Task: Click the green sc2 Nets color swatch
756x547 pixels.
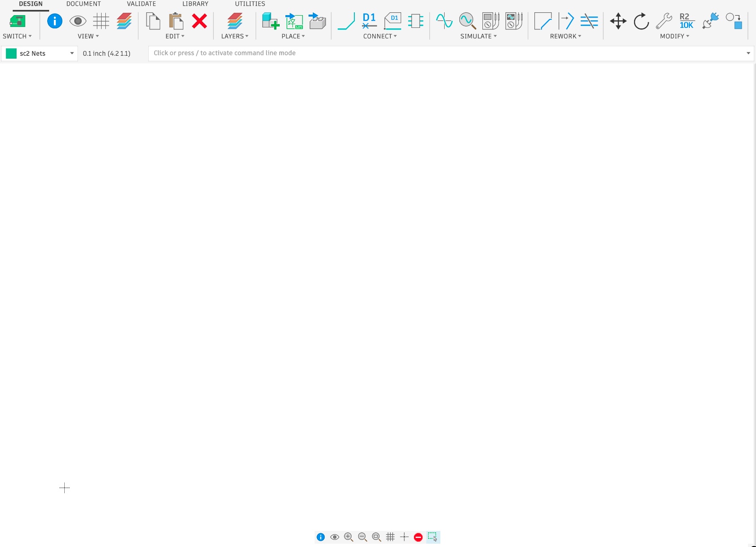Action: coord(11,53)
